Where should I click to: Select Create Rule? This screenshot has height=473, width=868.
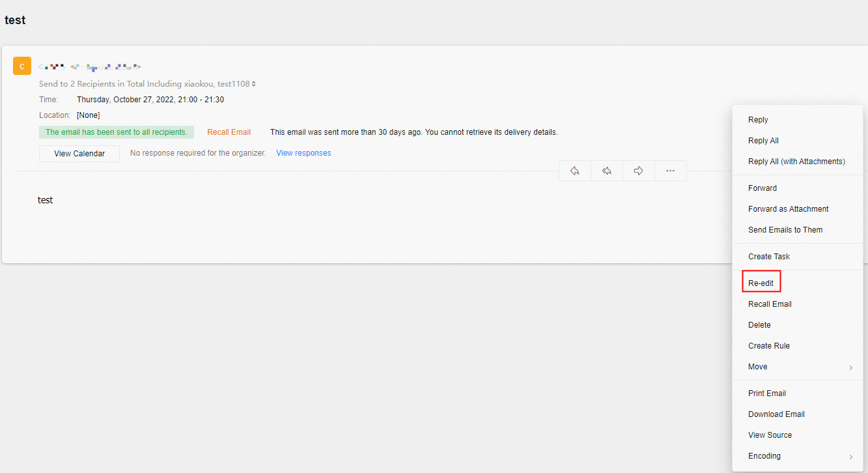coord(768,345)
